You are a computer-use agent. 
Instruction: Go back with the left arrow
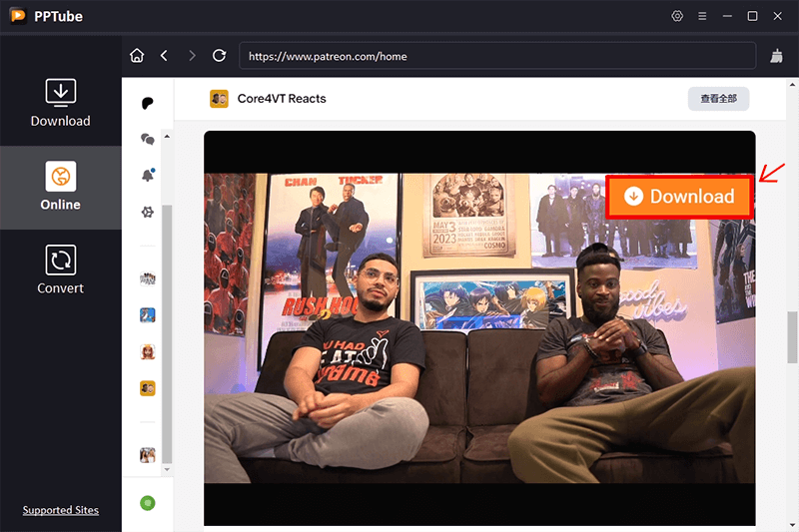click(x=164, y=56)
